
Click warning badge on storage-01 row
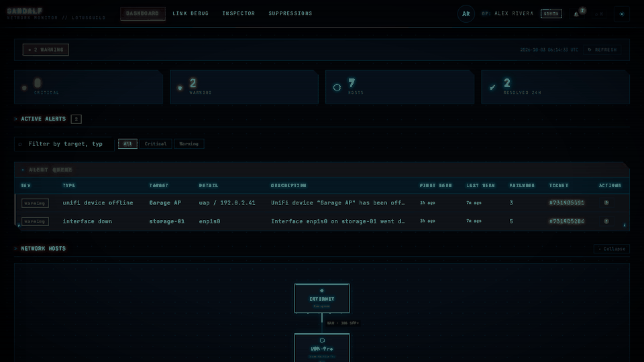35,222
